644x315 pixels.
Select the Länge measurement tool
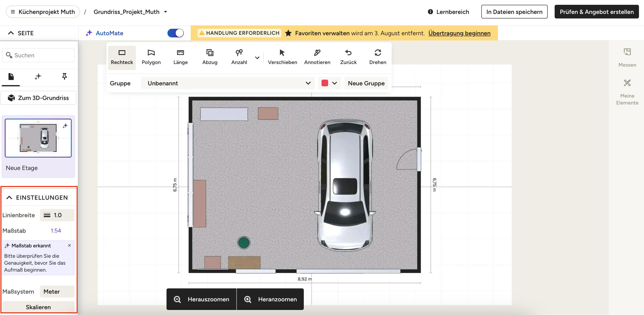pos(180,57)
